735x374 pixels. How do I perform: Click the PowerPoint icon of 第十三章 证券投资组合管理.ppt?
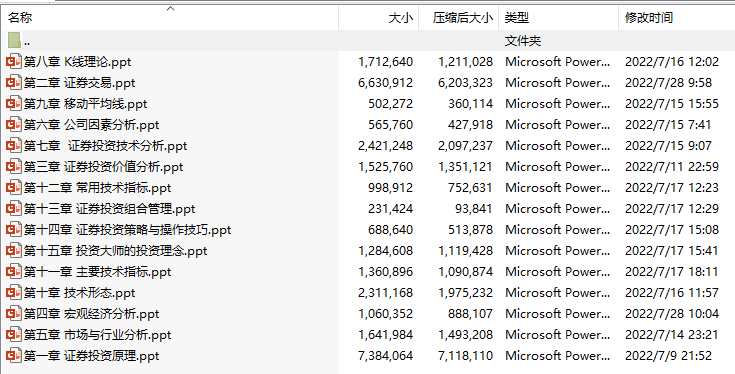[14, 209]
